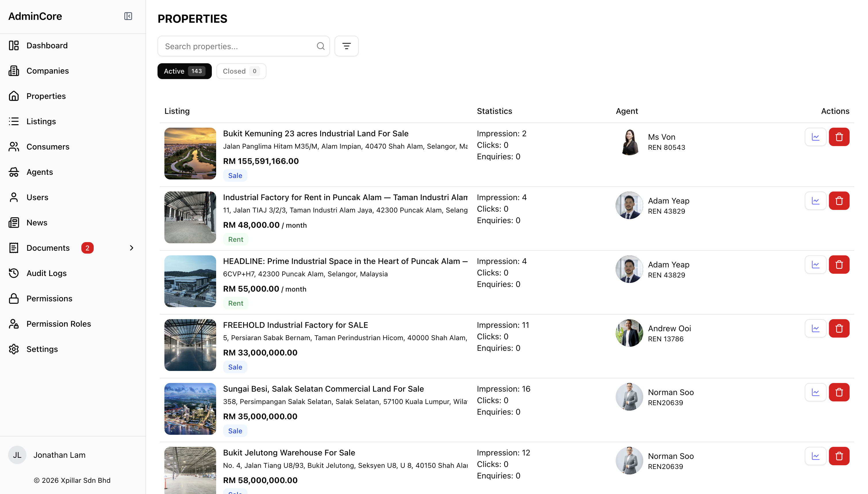Click the Rent tag on RM 48,000.00 listing
The height and width of the screenshot is (494, 868).
[x=236, y=239]
